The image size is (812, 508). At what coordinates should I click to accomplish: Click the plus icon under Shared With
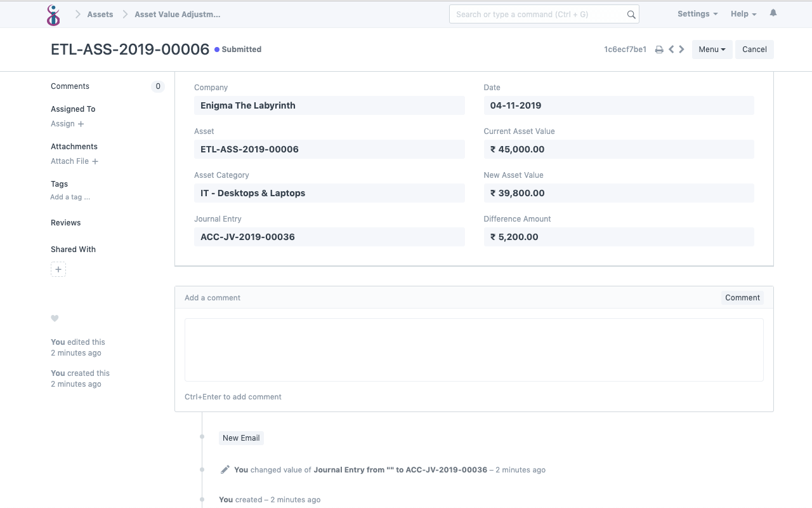[58, 269]
